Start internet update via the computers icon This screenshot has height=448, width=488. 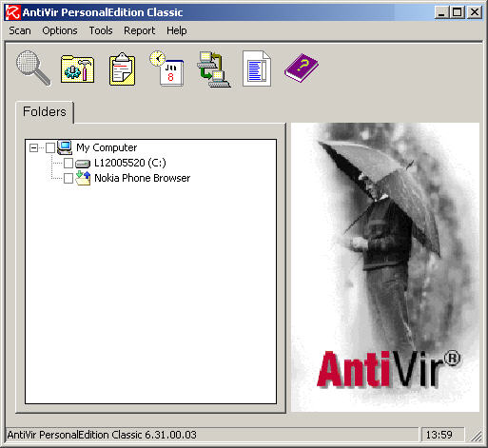pyautogui.click(x=213, y=69)
